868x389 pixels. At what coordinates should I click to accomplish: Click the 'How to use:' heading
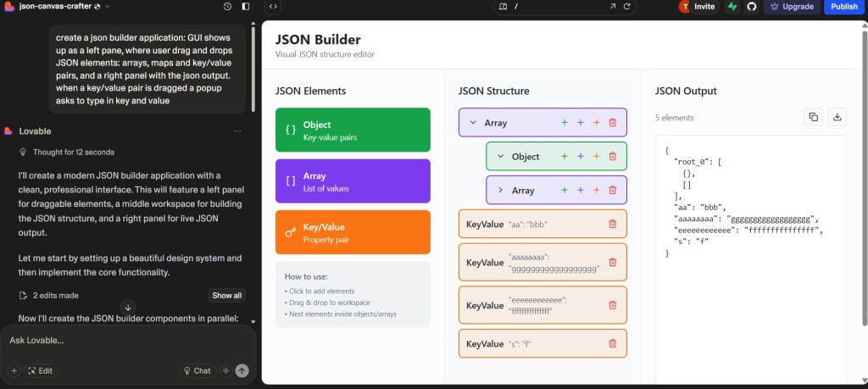click(305, 276)
